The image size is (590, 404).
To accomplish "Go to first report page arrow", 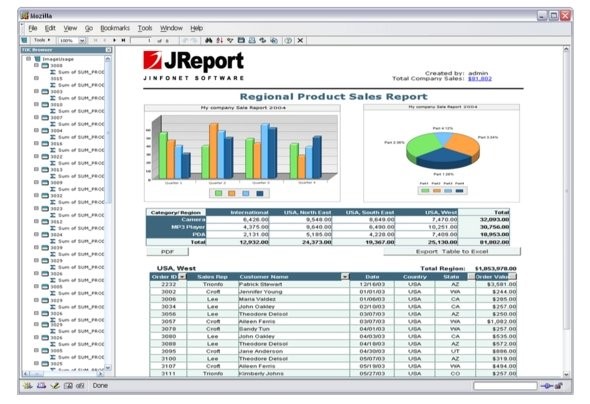I will pyautogui.click(x=96, y=40).
